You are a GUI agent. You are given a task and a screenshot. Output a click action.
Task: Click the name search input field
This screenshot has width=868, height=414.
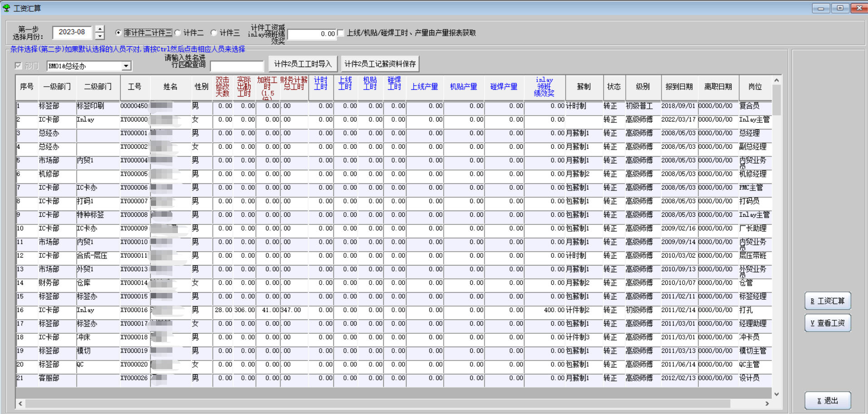[237, 66]
